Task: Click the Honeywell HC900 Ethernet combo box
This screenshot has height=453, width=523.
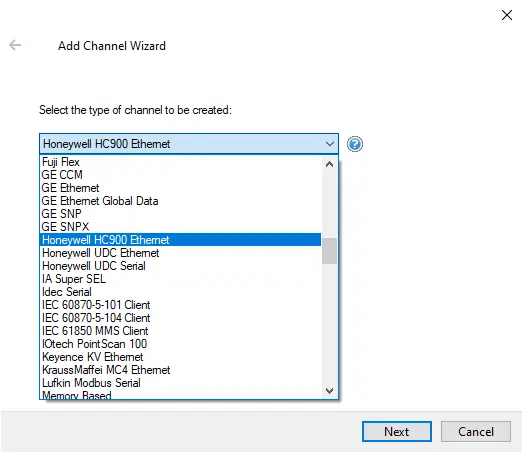Action: 189,144
